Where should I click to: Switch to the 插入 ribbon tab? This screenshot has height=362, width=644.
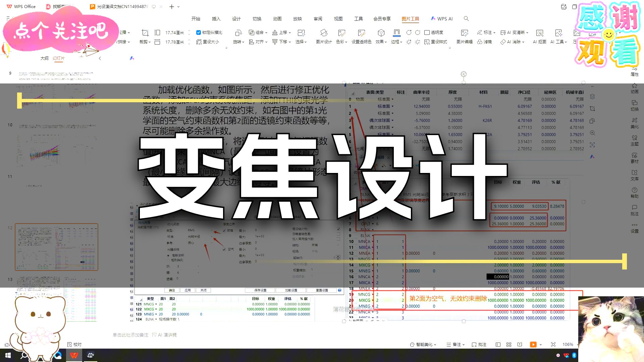216,19
